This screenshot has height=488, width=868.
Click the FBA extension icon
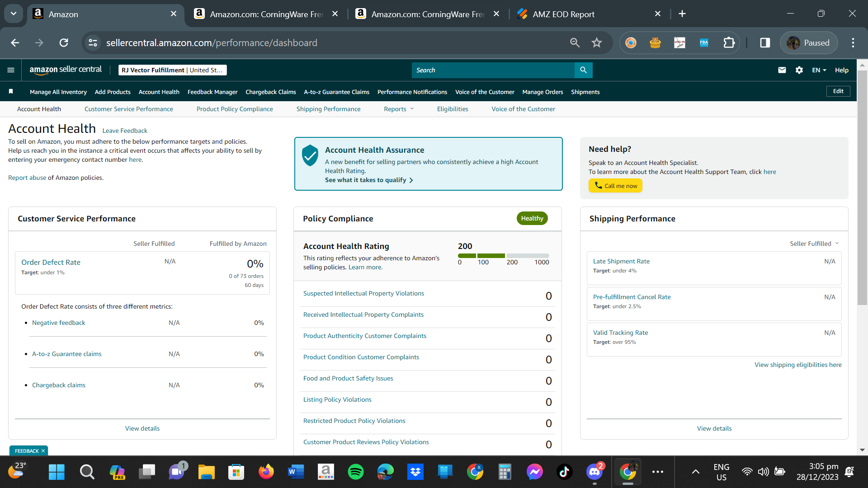[x=704, y=42]
